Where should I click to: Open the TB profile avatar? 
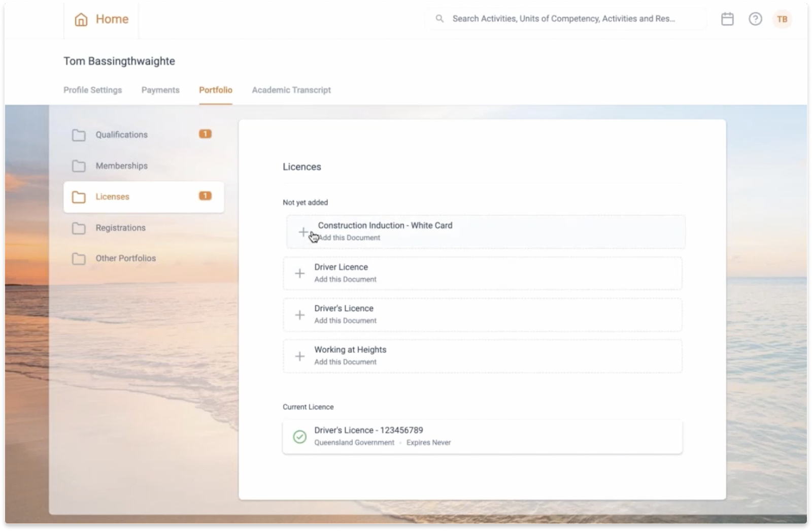pyautogui.click(x=783, y=19)
